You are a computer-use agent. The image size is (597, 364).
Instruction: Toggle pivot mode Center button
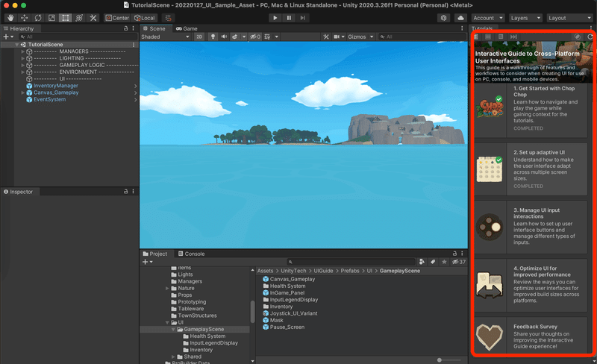point(117,18)
